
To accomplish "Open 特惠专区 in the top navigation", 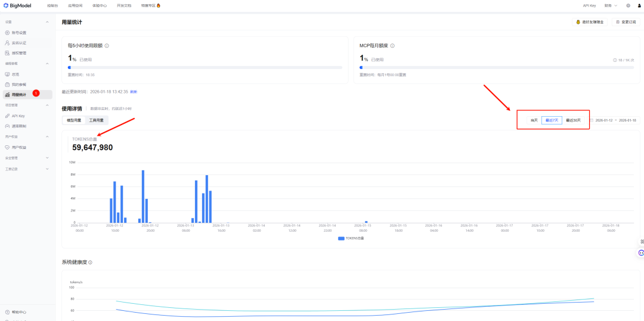I will coord(151,6).
